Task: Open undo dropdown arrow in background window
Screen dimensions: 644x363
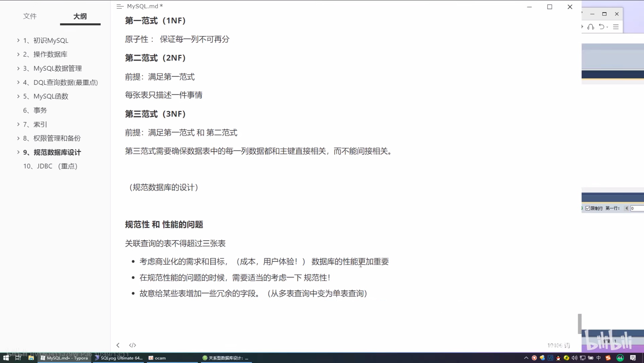Action: click(607, 27)
